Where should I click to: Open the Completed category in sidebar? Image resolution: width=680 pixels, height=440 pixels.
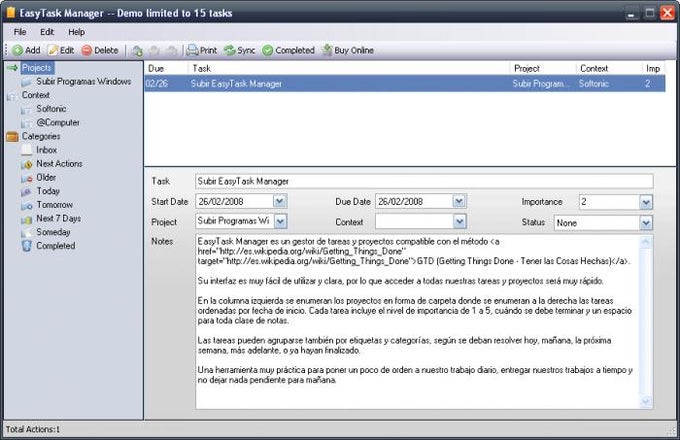coord(56,246)
